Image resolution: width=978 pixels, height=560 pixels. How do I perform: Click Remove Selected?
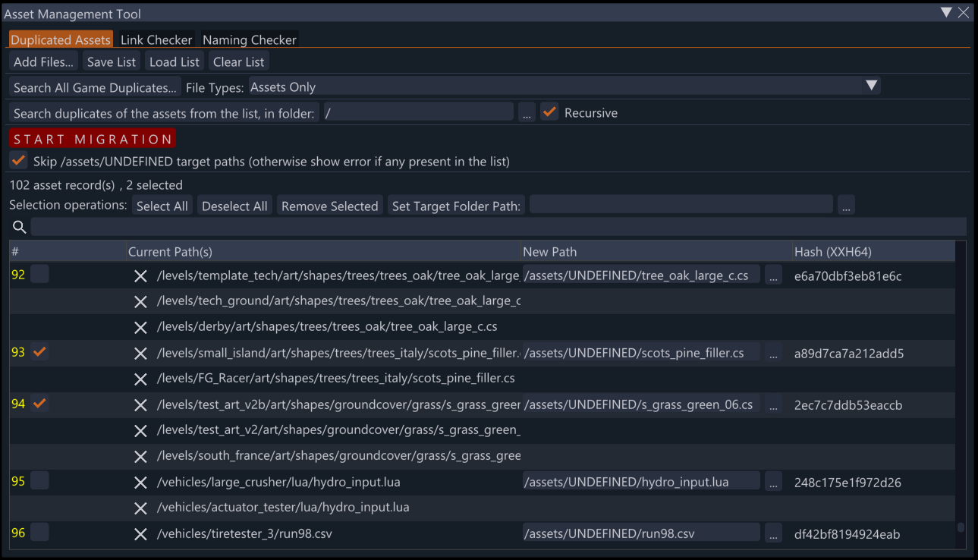(x=329, y=206)
